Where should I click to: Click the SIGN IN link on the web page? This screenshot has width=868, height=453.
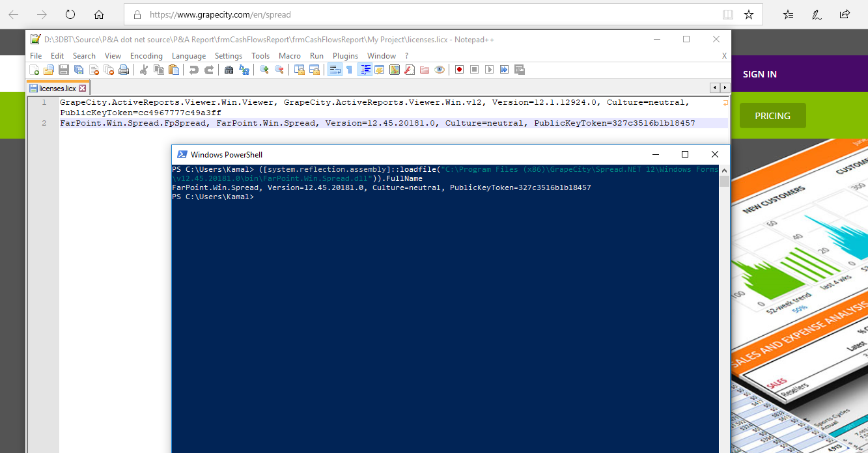[x=759, y=74]
